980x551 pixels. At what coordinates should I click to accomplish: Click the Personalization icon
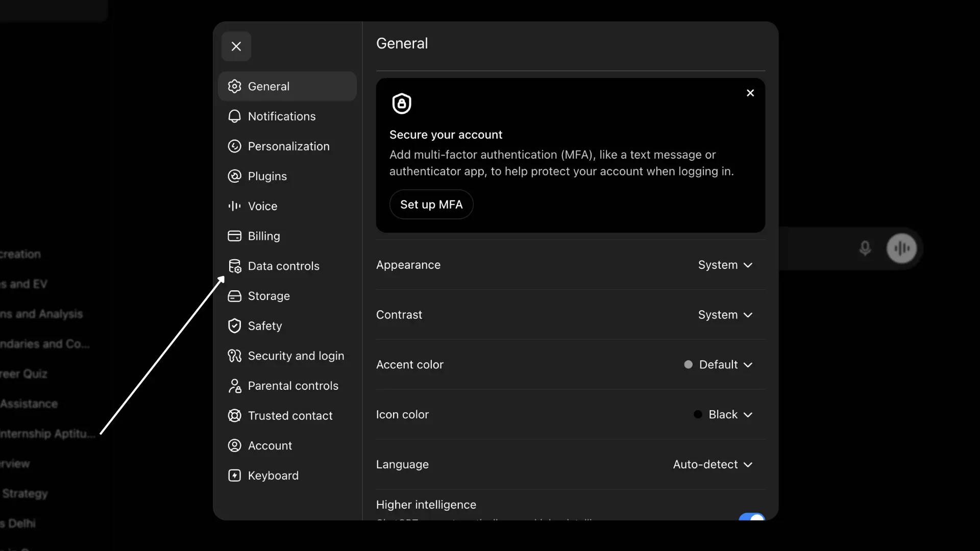(234, 146)
